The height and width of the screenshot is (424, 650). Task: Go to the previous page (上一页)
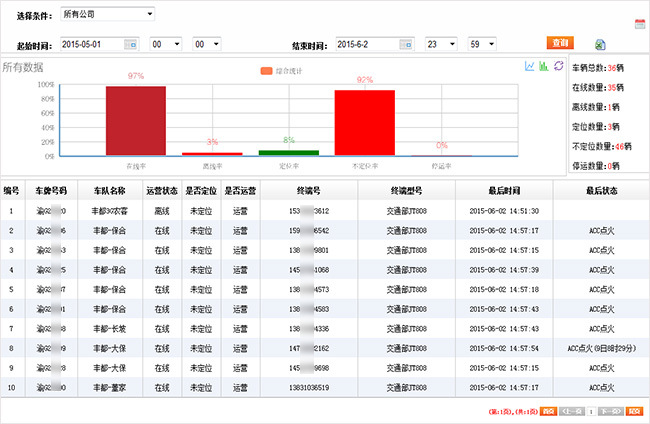click(572, 411)
